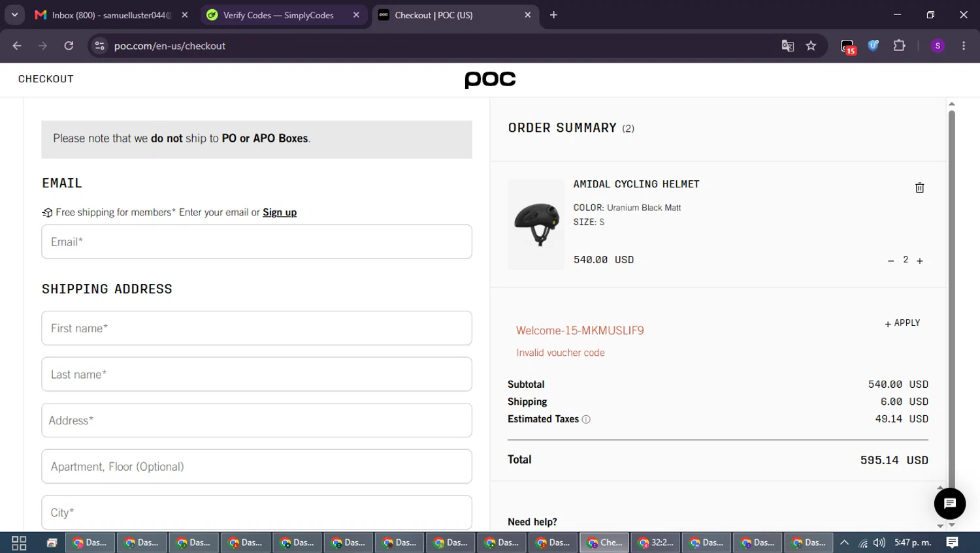
Task: Focus the Last name field
Action: (x=257, y=374)
